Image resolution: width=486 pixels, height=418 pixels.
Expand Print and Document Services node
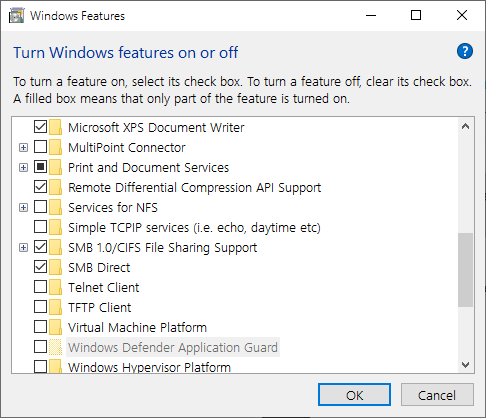tap(23, 167)
